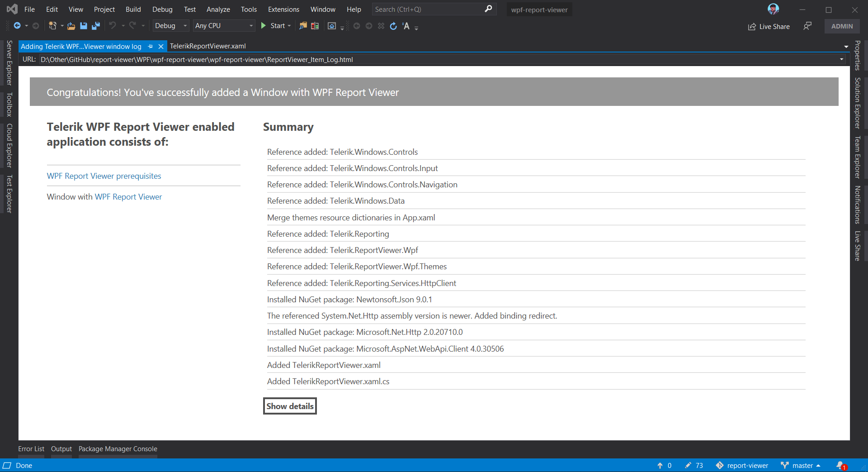Click the New Project toolbar icon

point(52,26)
